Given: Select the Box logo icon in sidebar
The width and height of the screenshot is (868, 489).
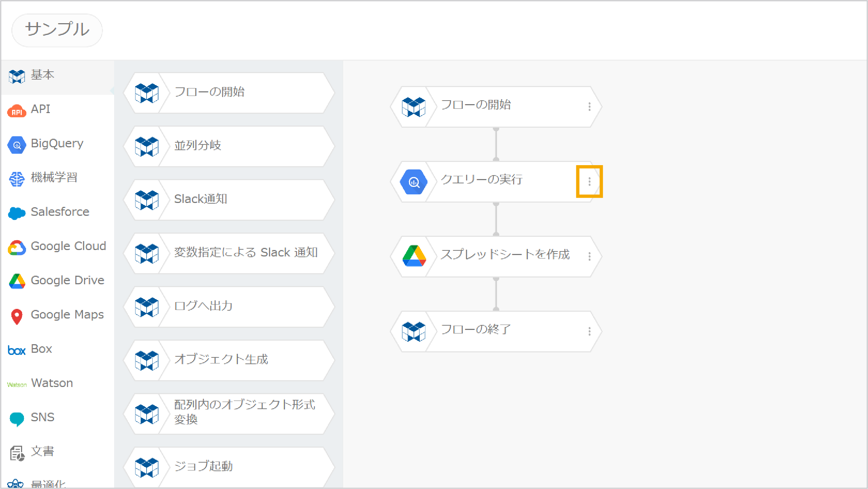Looking at the screenshot, I should 16,351.
